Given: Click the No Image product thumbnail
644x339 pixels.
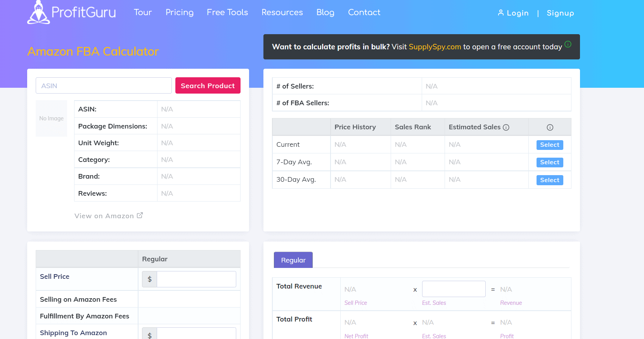Looking at the screenshot, I should point(51,118).
